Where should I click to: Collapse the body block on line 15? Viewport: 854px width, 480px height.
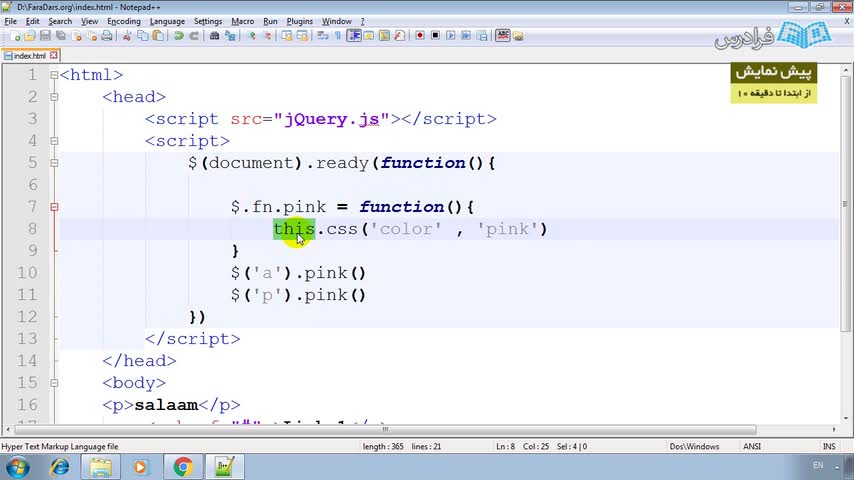[x=54, y=383]
